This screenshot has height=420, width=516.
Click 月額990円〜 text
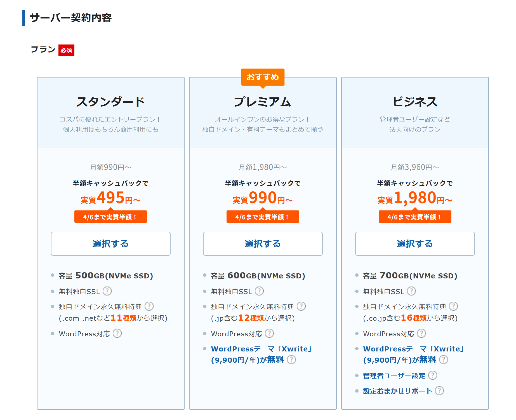click(x=111, y=167)
